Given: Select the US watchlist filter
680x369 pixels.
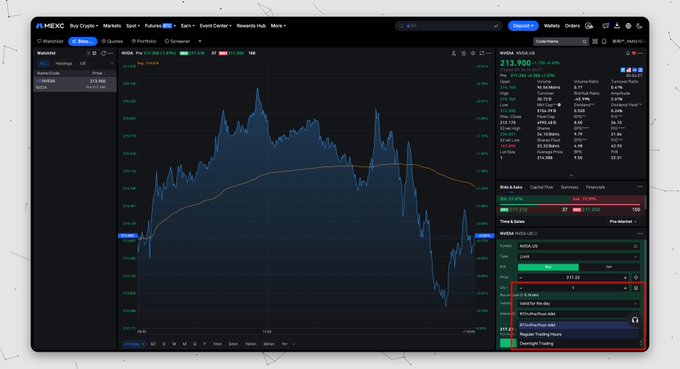Looking at the screenshot, I should click(83, 63).
